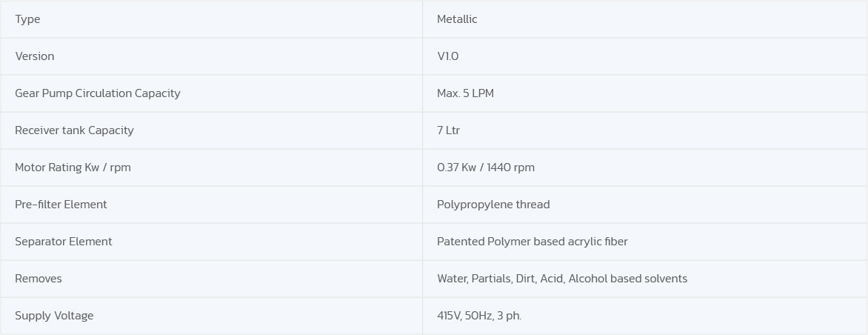Click the Supply Voltage label
The height and width of the screenshot is (335, 868).
[54, 316]
